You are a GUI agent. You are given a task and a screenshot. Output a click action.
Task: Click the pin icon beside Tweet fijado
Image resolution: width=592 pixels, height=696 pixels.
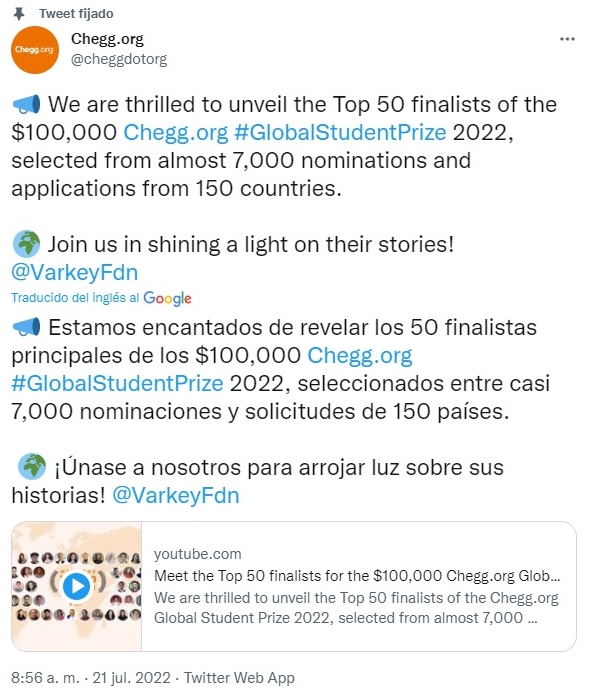click(x=19, y=14)
